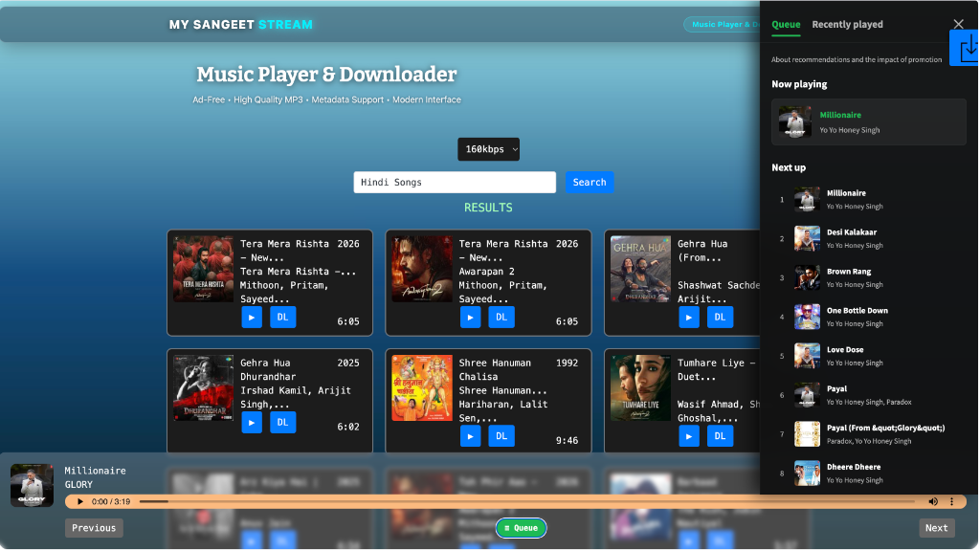
Task: Play the Awarapan 2 result card
Action: coord(470,318)
